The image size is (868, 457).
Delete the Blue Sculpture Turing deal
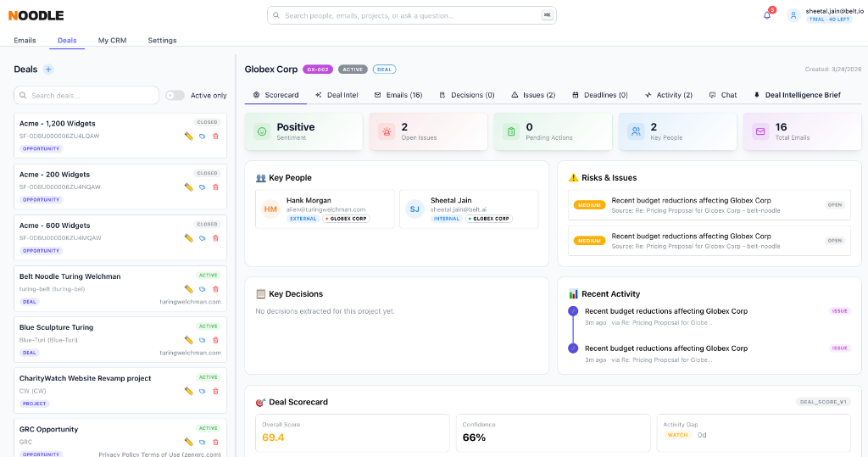click(x=216, y=340)
